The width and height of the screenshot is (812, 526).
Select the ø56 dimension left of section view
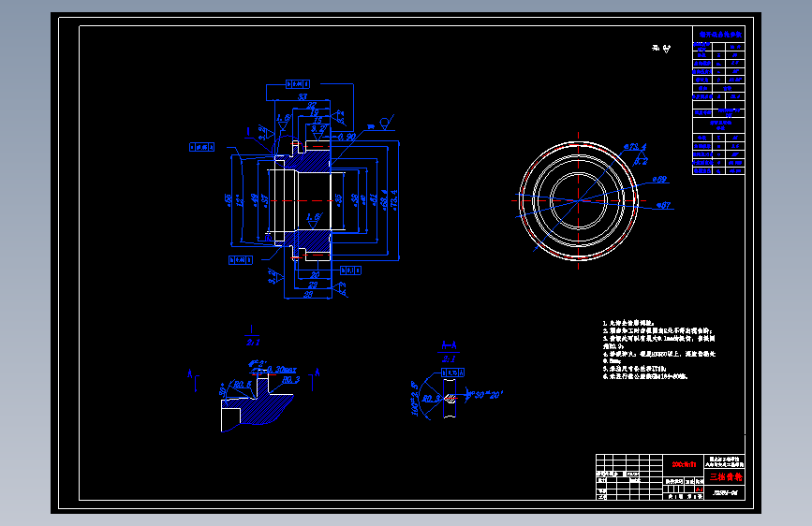click(x=228, y=200)
